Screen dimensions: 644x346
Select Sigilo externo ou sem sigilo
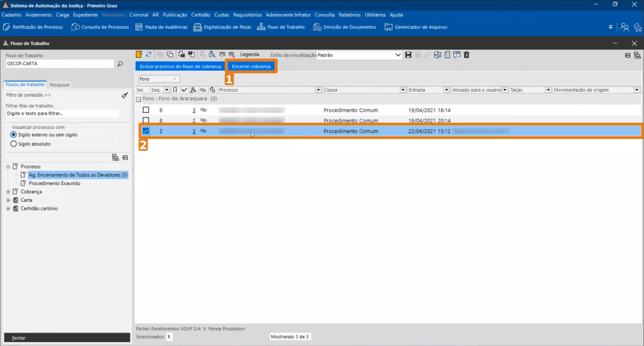click(14, 135)
